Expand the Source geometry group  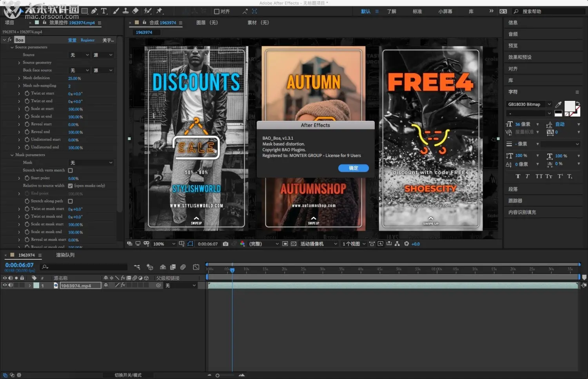tap(19, 63)
